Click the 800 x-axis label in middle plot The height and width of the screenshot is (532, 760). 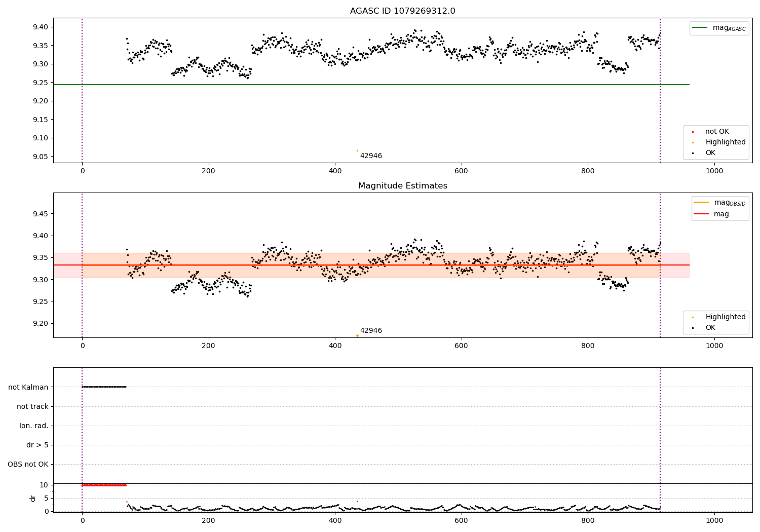click(x=588, y=346)
